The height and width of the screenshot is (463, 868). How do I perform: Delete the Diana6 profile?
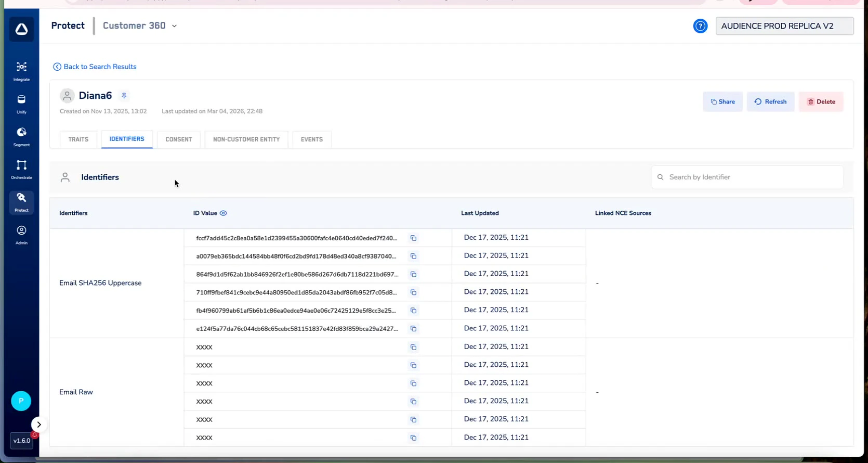821,102
